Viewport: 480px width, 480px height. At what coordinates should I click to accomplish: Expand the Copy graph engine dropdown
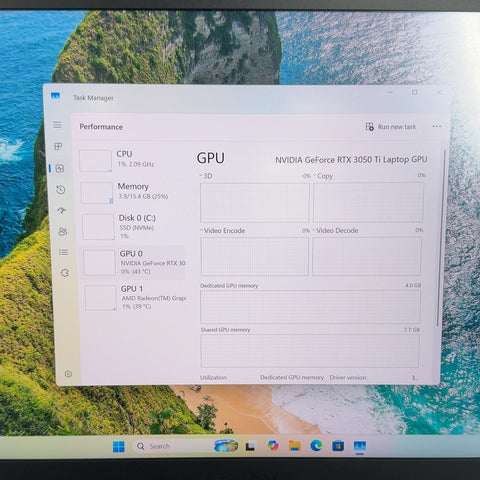[323, 176]
